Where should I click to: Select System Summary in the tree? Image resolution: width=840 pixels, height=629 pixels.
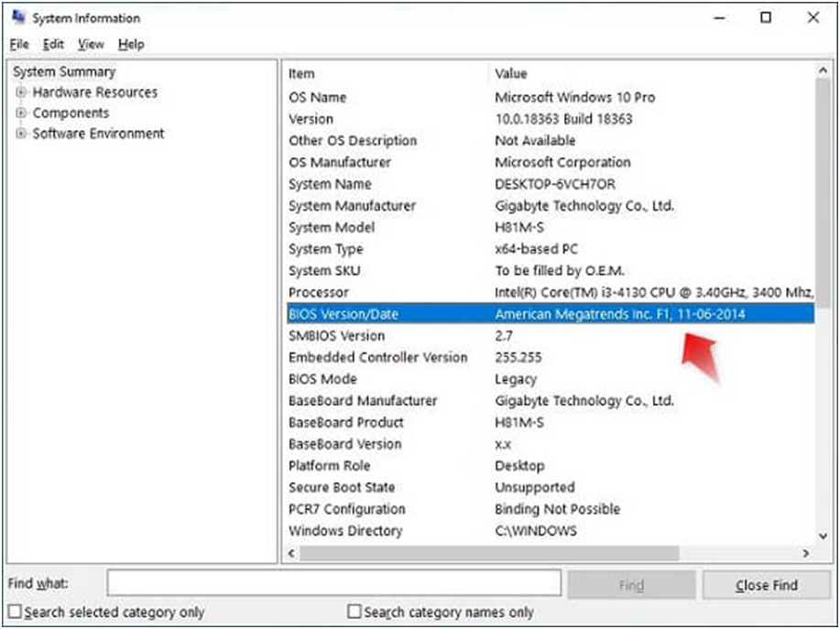click(64, 71)
